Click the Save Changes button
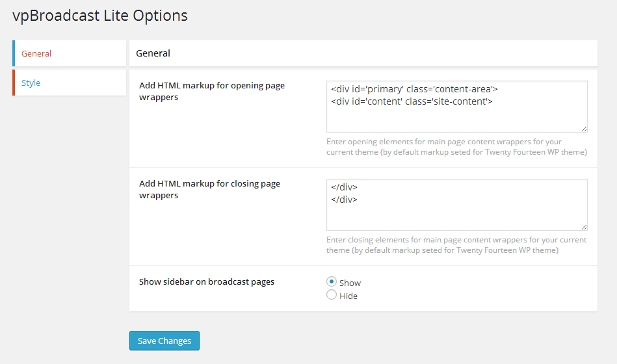 click(x=164, y=341)
